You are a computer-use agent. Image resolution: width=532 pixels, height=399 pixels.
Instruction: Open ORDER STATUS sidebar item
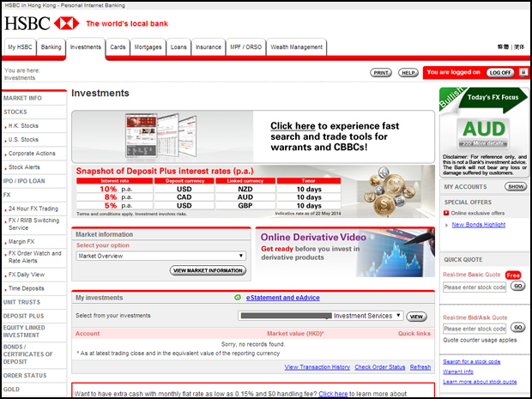click(x=34, y=376)
